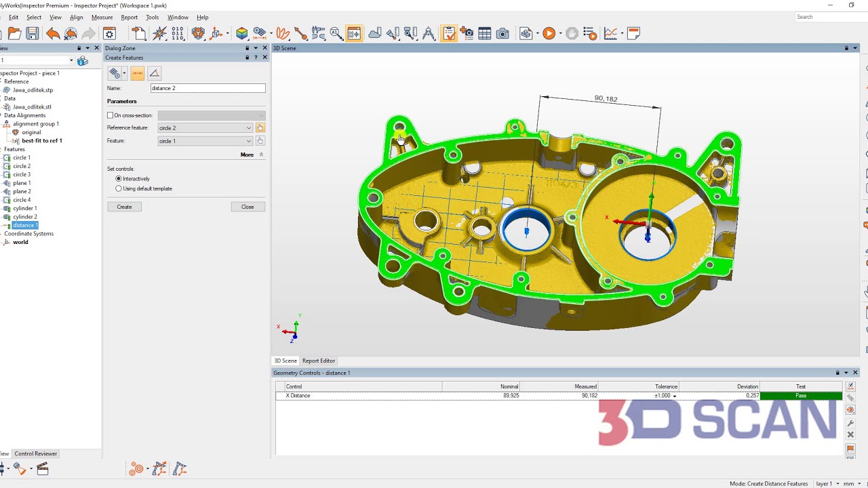The height and width of the screenshot is (488, 868).
Task: Open the Measure menu
Action: pos(102,17)
